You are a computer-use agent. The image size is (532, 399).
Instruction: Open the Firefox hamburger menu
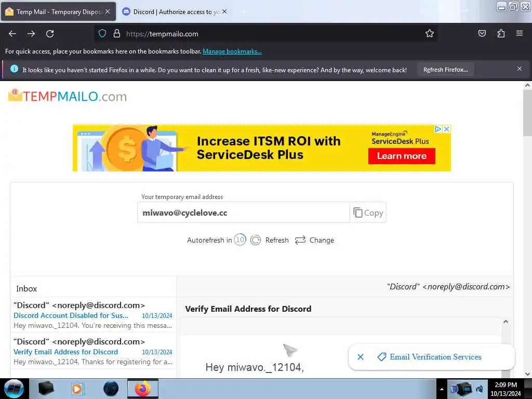click(x=519, y=33)
